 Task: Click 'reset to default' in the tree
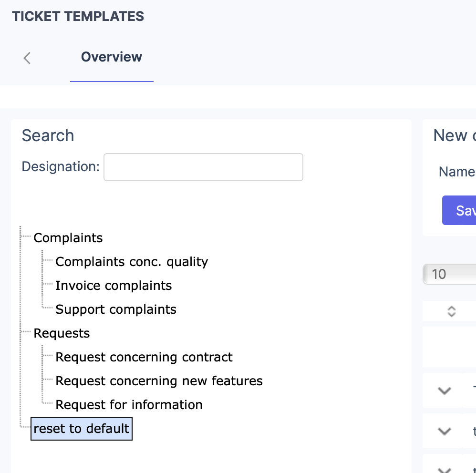point(81,429)
